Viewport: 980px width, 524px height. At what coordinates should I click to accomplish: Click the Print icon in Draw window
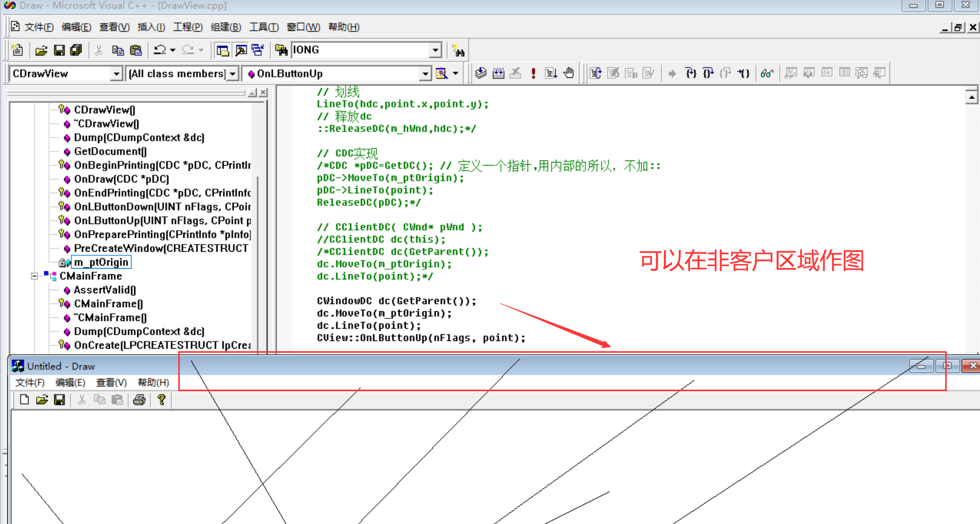coord(139,400)
